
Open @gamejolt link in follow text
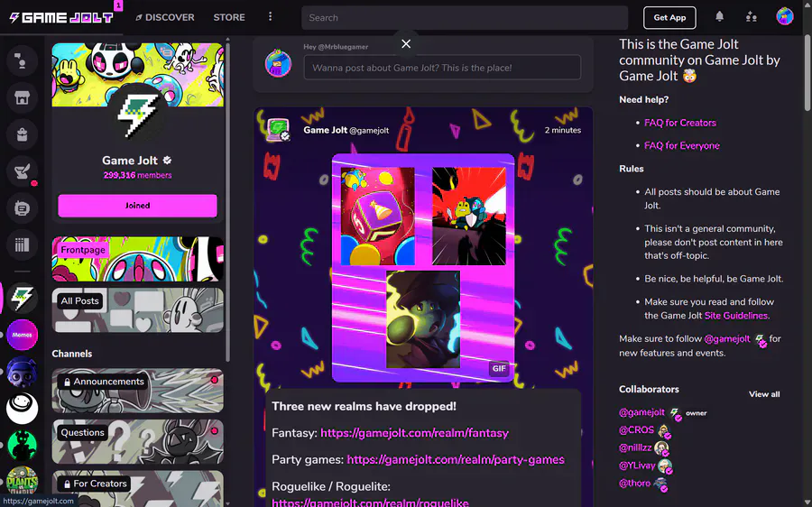tap(727, 338)
